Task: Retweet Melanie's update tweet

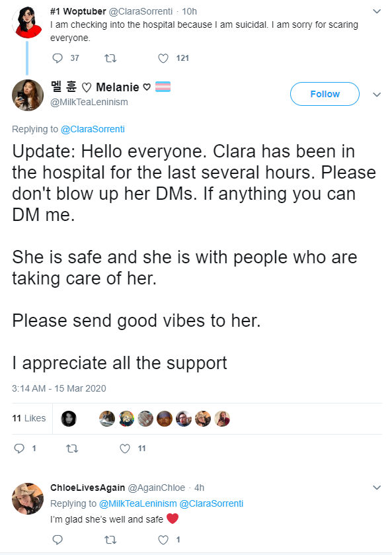Action: [72, 448]
